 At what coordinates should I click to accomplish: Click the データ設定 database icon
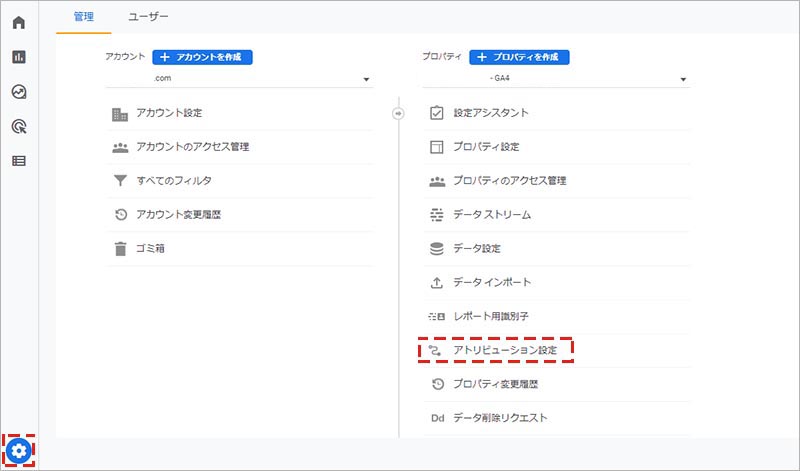point(436,248)
